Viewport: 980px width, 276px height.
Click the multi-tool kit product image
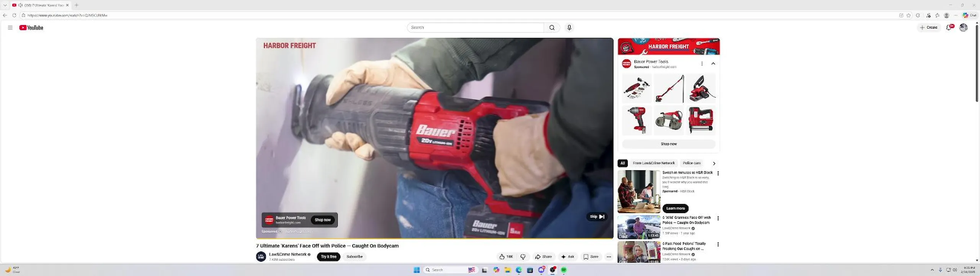tap(637, 89)
